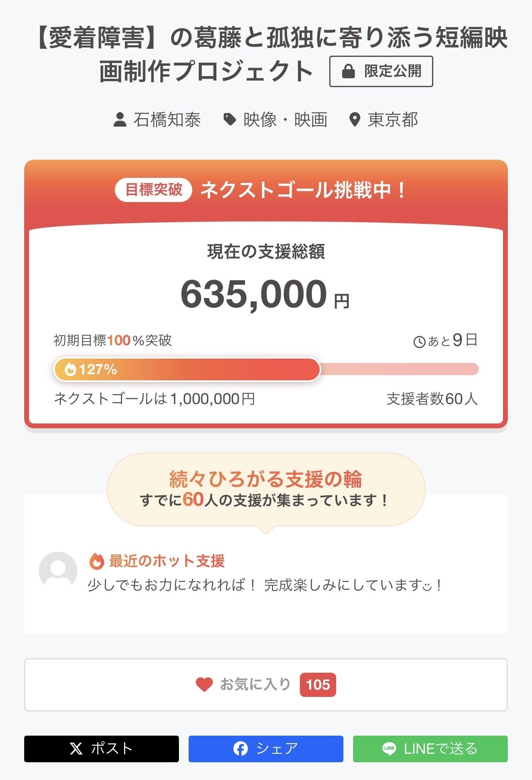Click the 目標突破 badge in the banner
The width and height of the screenshot is (532, 780).
[154, 190]
